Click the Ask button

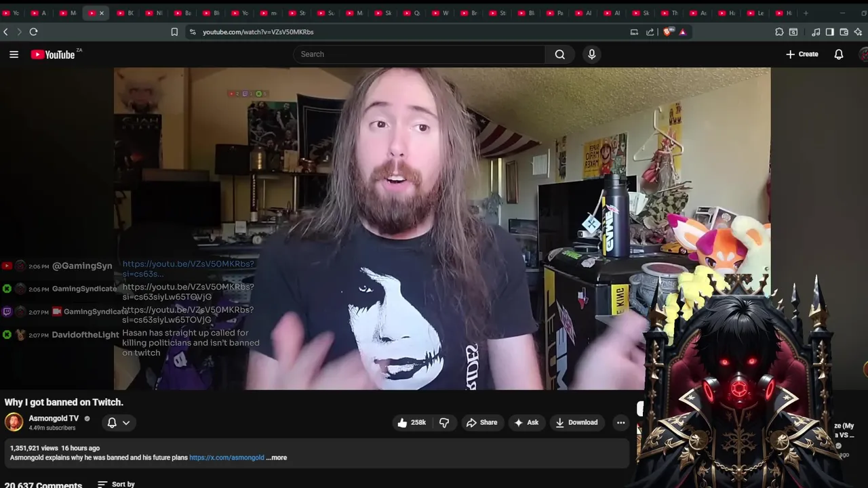[x=526, y=422]
